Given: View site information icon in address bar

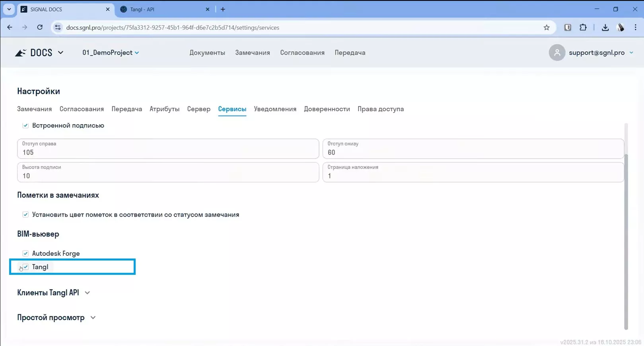Looking at the screenshot, I should point(58,27).
